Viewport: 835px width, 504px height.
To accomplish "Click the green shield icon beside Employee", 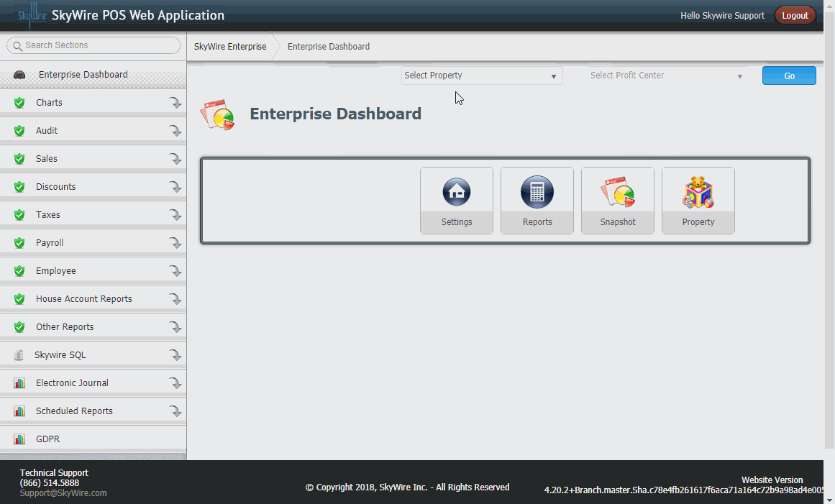I will coord(19,271).
